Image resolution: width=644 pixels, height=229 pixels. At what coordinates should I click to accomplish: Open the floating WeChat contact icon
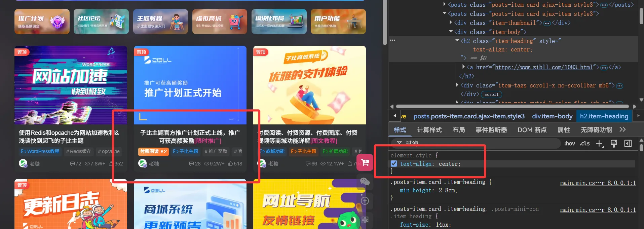click(x=365, y=182)
